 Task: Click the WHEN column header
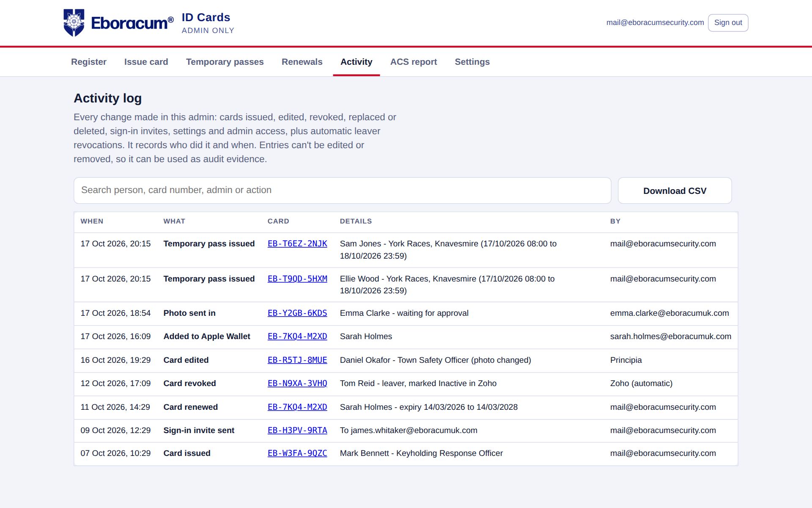pyautogui.click(x=92, y=221)
